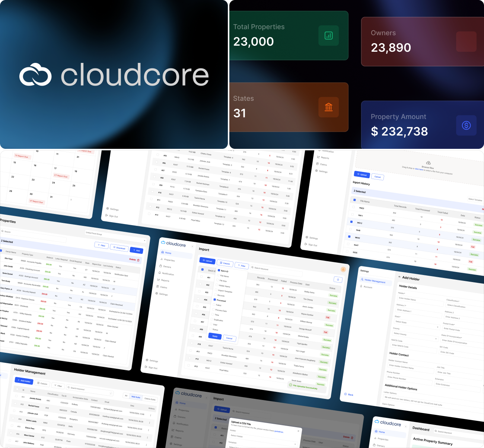Toggle the select-all checkbox in Import table header
Image resolution: width=484 pixels, height=448 pixels.
[x=203, y=269]
